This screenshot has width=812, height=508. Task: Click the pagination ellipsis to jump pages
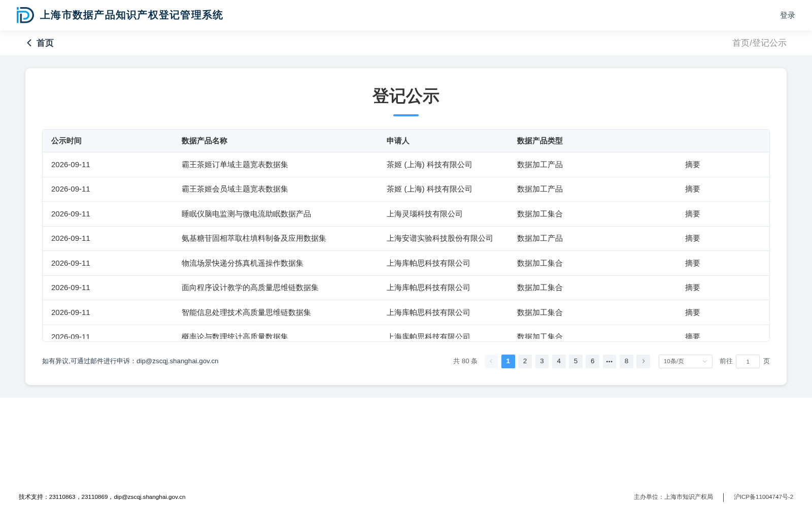click(610, 361)
